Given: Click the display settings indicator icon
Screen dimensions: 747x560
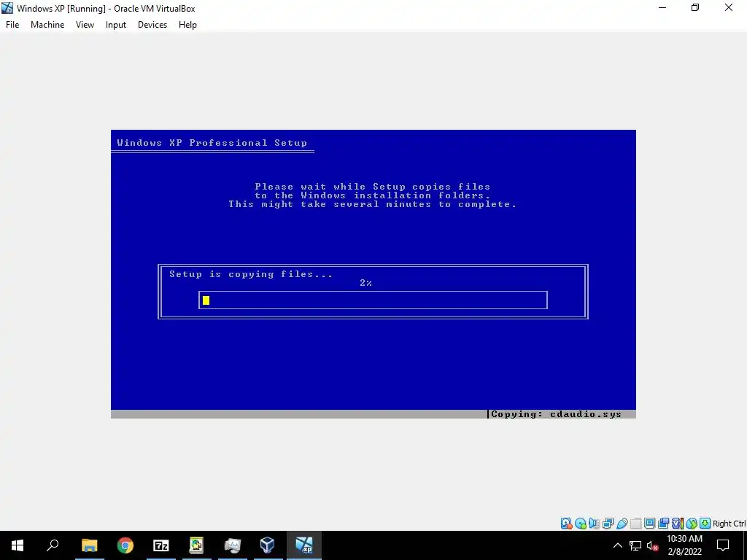Looking at the screenshot, I should (649, 524).
